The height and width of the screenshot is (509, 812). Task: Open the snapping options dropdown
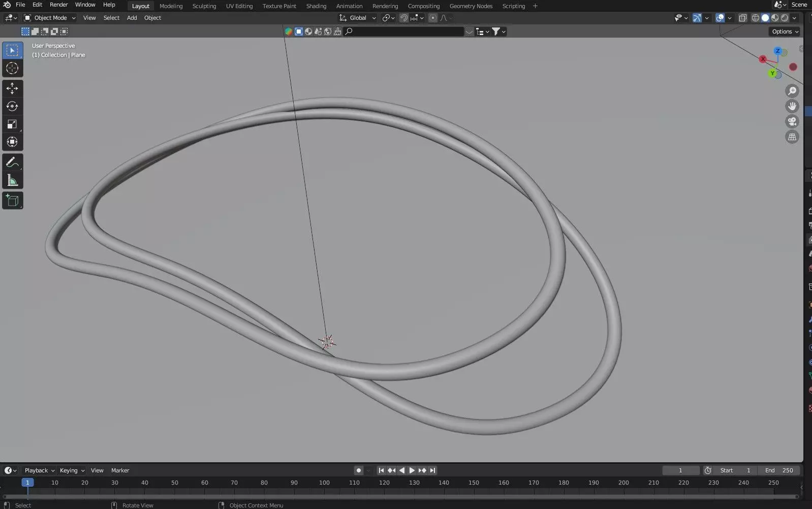(417, 18)
